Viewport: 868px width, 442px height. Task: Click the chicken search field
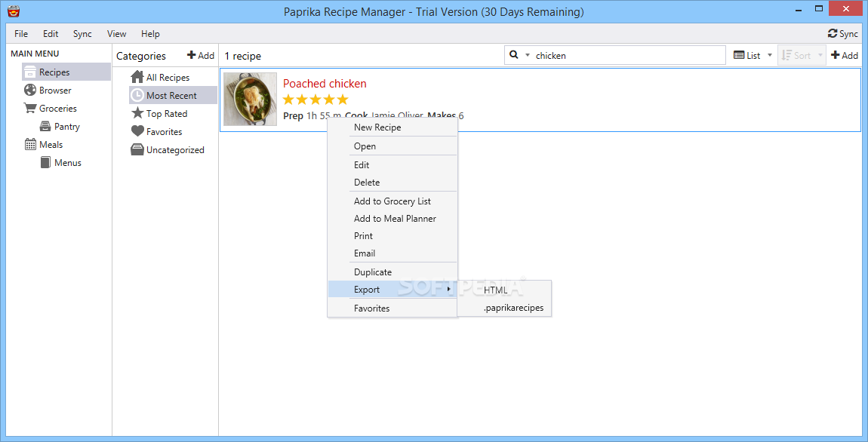[x=614, y=55]
